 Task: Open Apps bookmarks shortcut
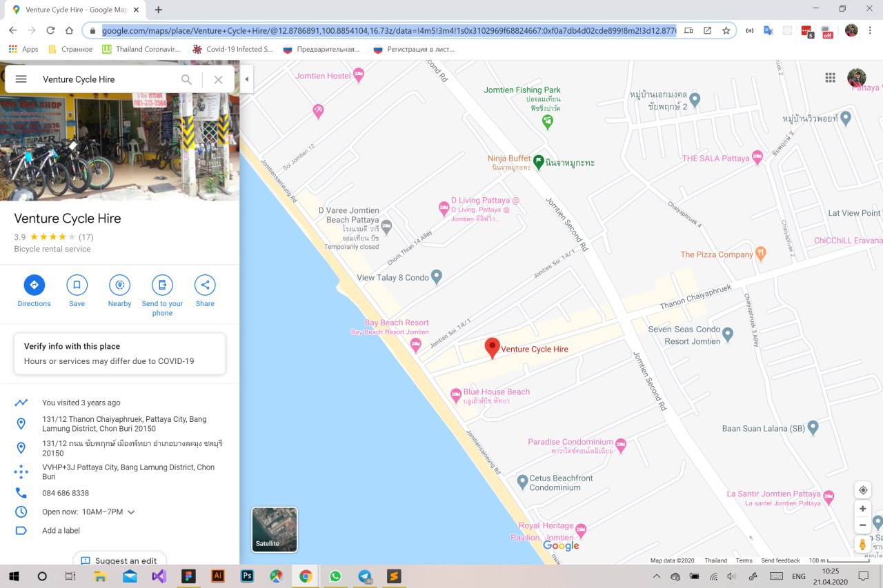(x=23, y=49)
